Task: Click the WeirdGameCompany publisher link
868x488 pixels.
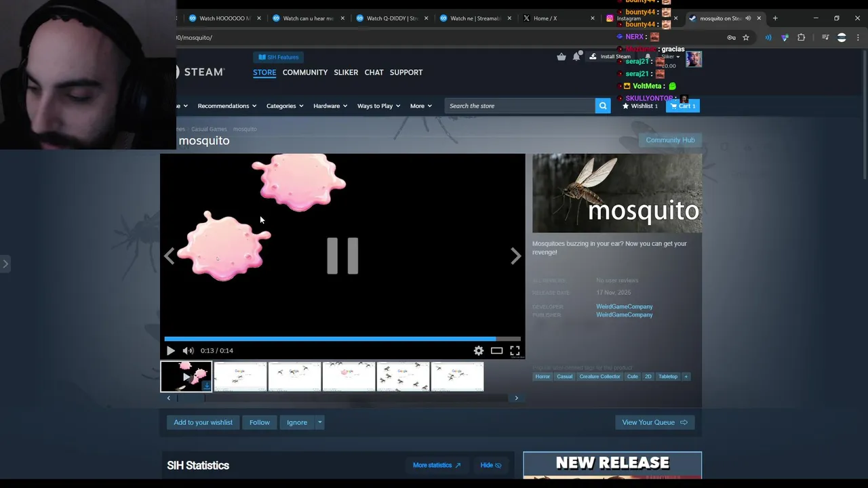Action: coord(624,314)
